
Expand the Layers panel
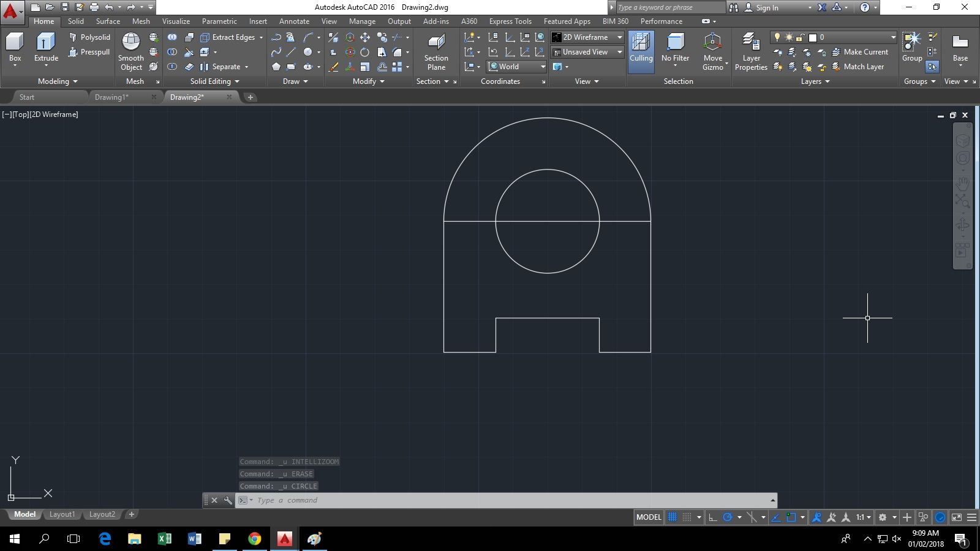coord(815,81)
